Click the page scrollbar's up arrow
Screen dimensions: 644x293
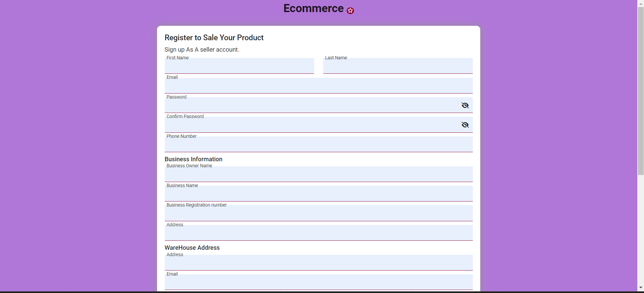[x=641, y=3]
